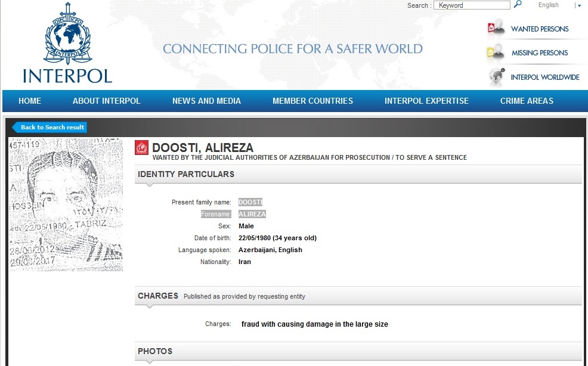Image resolution: width=588 pixels, height=366 pixels.
Task: Click the Interpol Worldwide globe icon
Action: tap(497, 76)
